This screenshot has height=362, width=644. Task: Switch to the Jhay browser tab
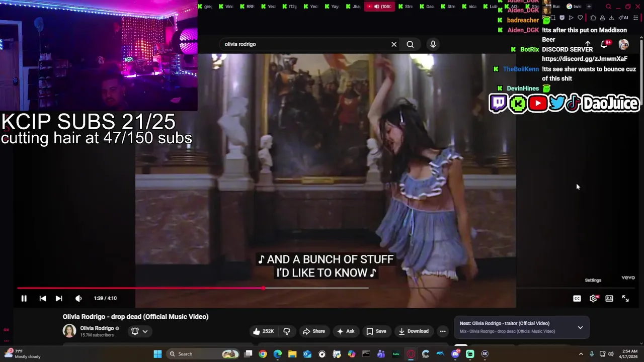[352, 7]
